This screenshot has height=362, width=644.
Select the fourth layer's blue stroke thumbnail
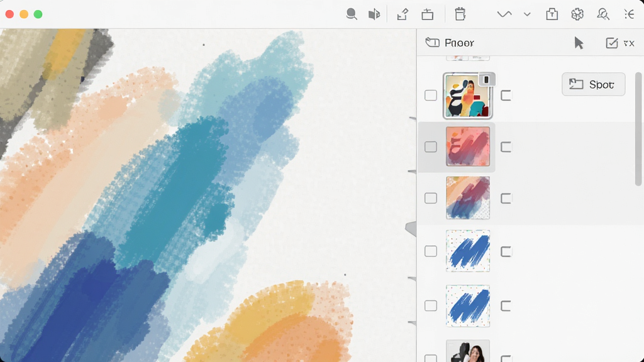[468, 251]
